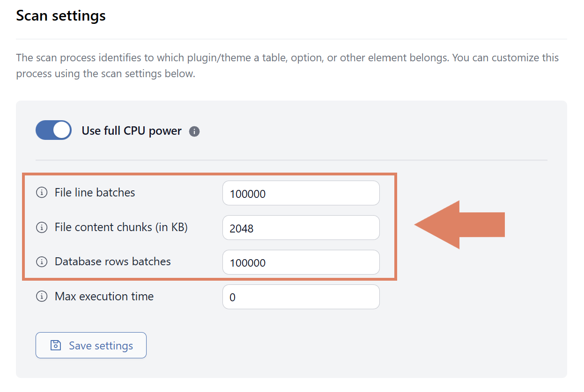
Task: Click the File content chunks (in KB) label
Action: pyautogui.click(x=121, y=227)
